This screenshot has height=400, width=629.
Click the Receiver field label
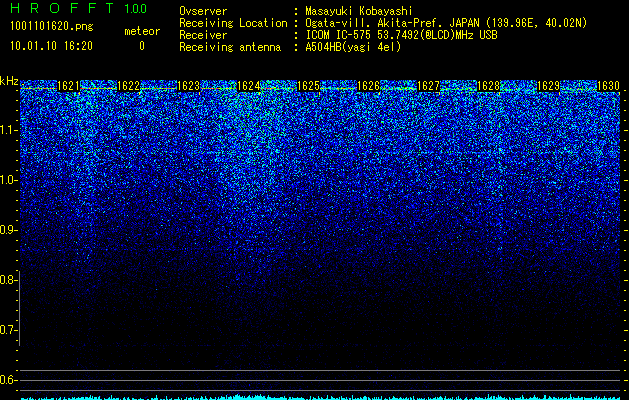(x=203, y=35)
